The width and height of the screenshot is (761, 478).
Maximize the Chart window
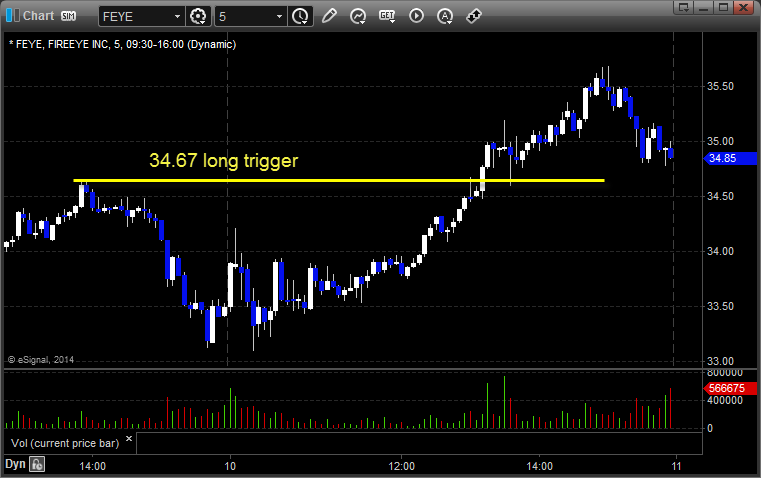coord(723,7)
